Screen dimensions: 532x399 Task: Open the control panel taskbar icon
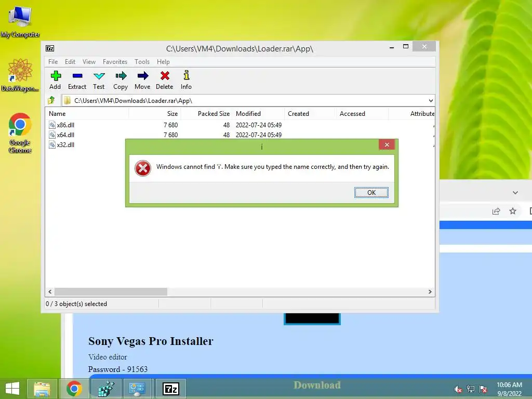click(x=137, y=389)
